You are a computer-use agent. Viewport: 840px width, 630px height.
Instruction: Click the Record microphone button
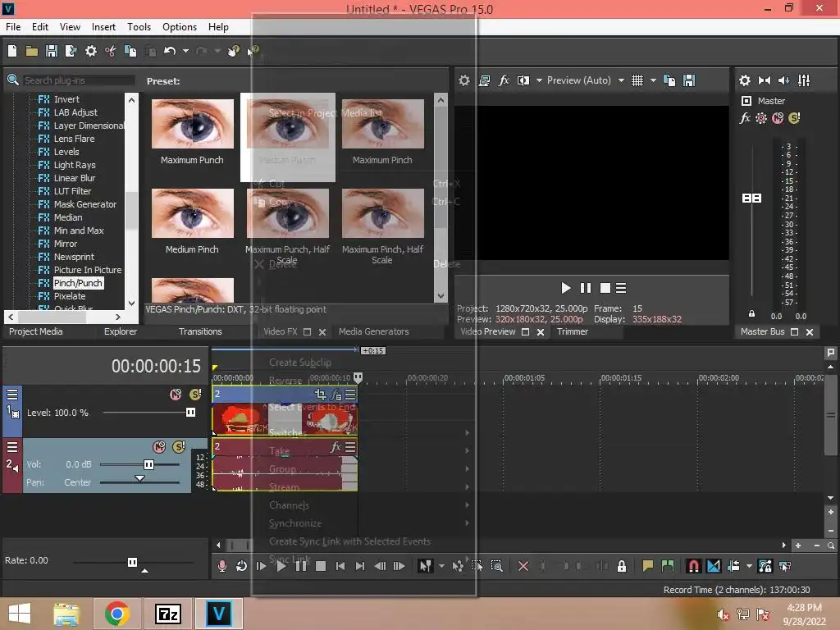pos(221,566)
